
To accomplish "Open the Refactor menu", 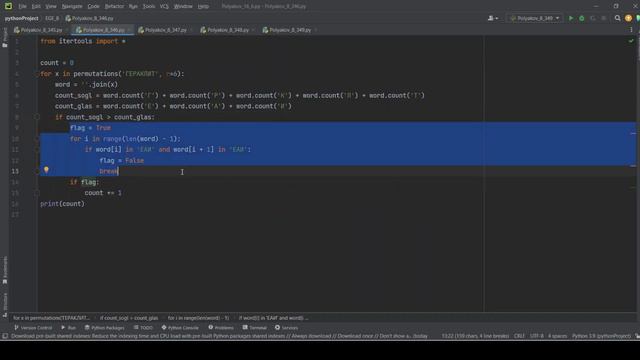I will coord(114,6).
